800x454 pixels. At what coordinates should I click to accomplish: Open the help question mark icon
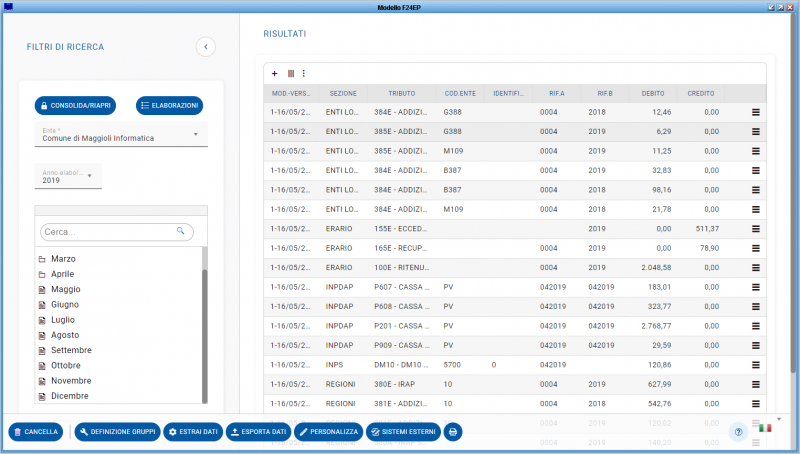click(x=738, y=432)
